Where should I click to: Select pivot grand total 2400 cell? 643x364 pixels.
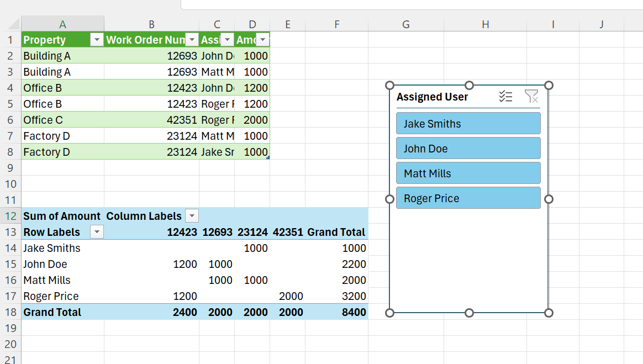pos(152,312)
